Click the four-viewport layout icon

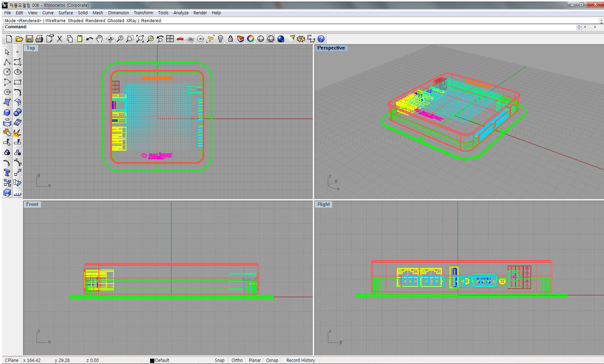pos(170,39)
